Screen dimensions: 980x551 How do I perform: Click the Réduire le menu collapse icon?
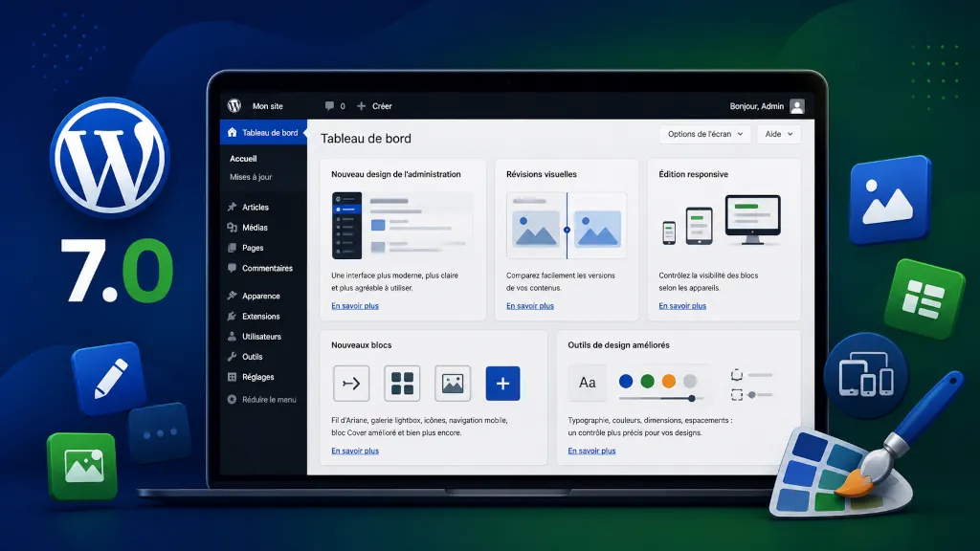(x=232, y=399)
